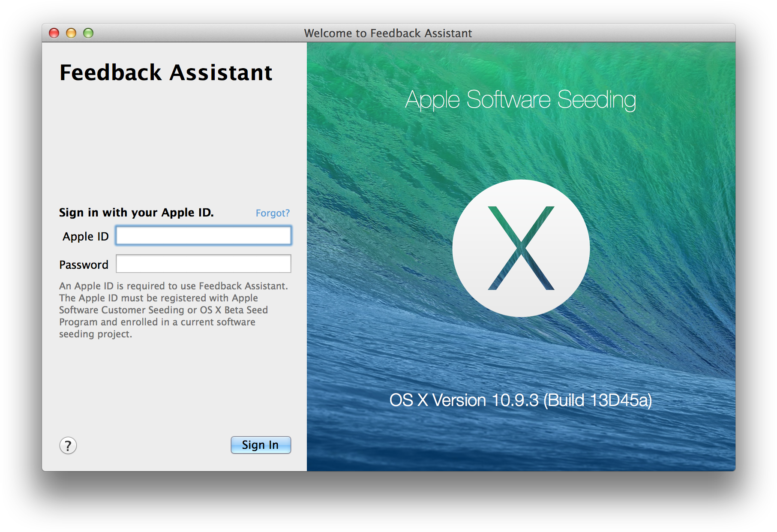Select the Password input field
The width and height of the screenshot is (777, 532).
tap(204, 264)
